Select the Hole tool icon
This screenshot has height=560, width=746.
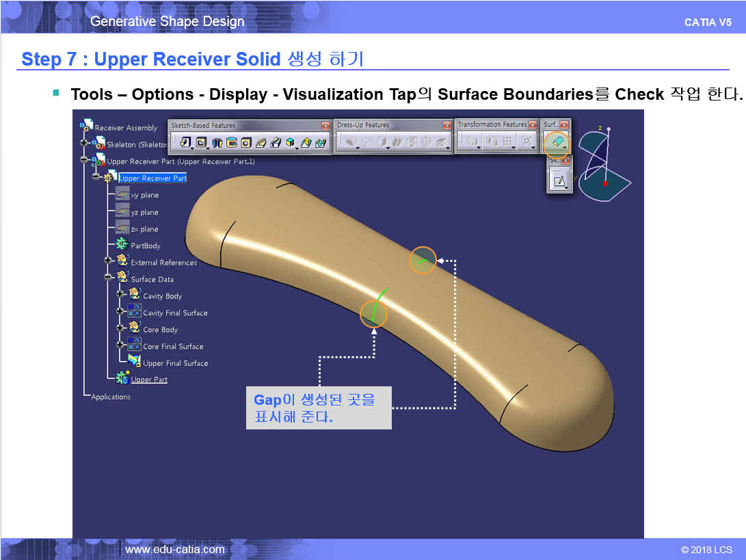(x=246, y=142)
